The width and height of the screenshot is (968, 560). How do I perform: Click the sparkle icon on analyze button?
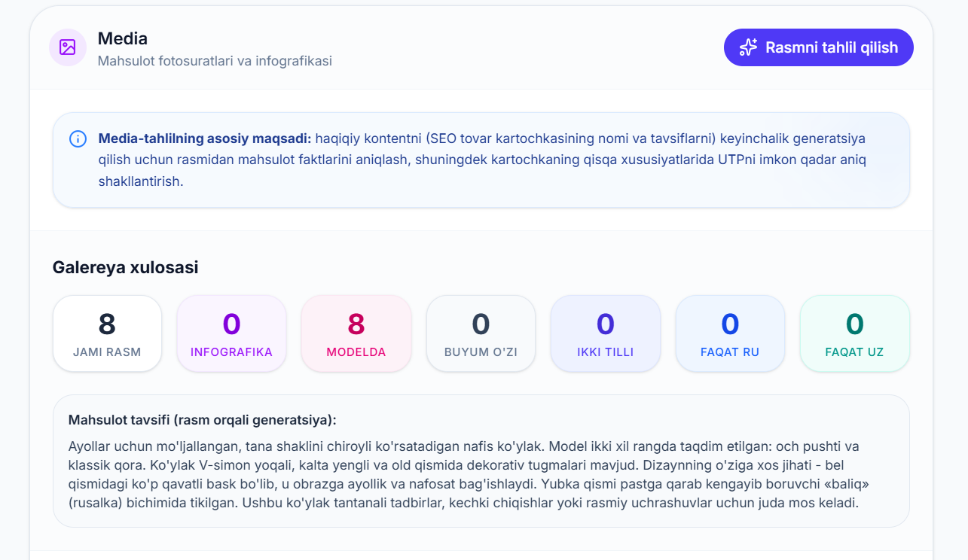[748, 47]
